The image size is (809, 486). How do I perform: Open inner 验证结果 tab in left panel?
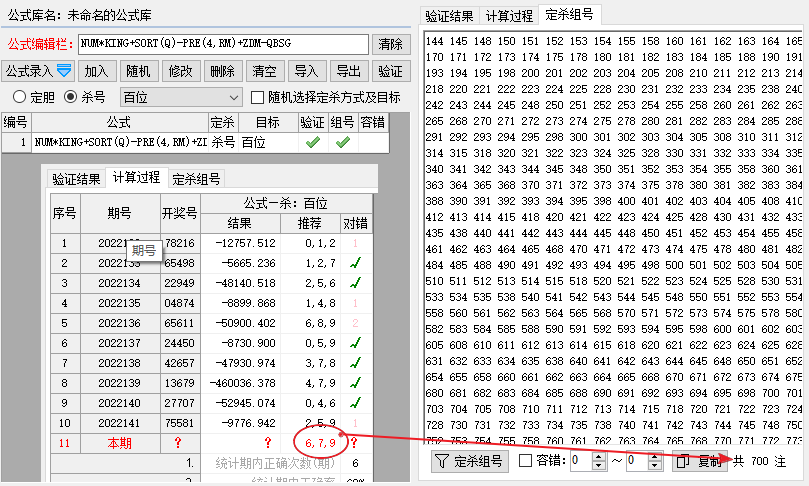[x=76, y=179]
